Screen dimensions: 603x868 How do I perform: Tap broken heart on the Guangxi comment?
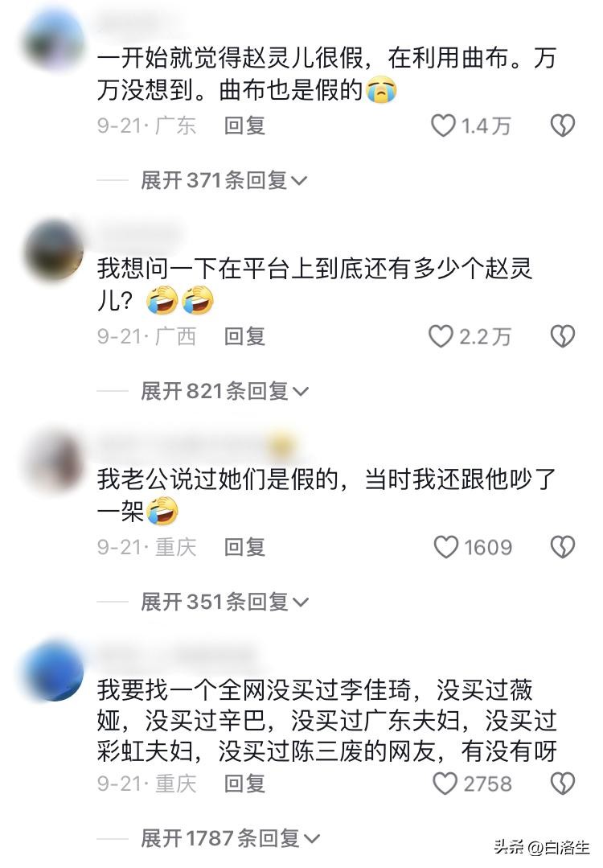(563, 336)
